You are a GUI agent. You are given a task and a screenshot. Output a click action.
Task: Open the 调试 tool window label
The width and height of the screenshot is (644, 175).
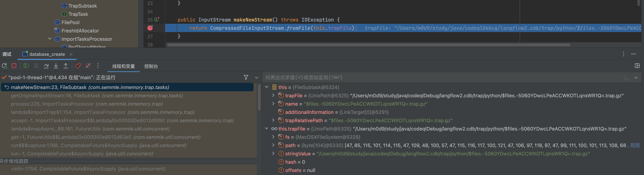click(x=7, y=54)
